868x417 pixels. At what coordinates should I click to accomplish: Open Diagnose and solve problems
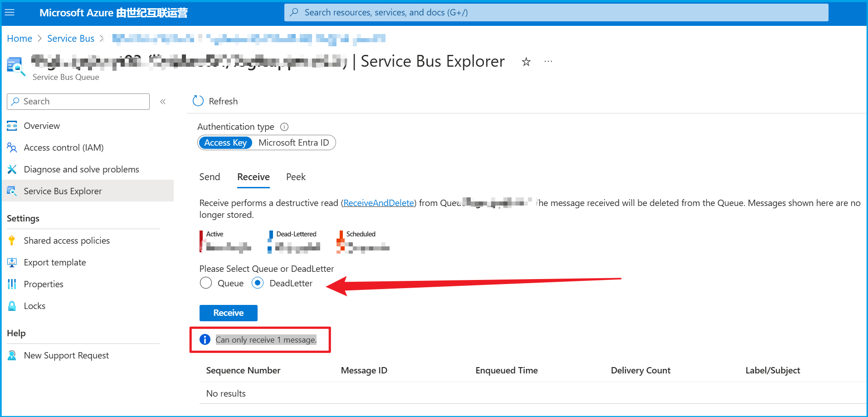tap(81, 169)
